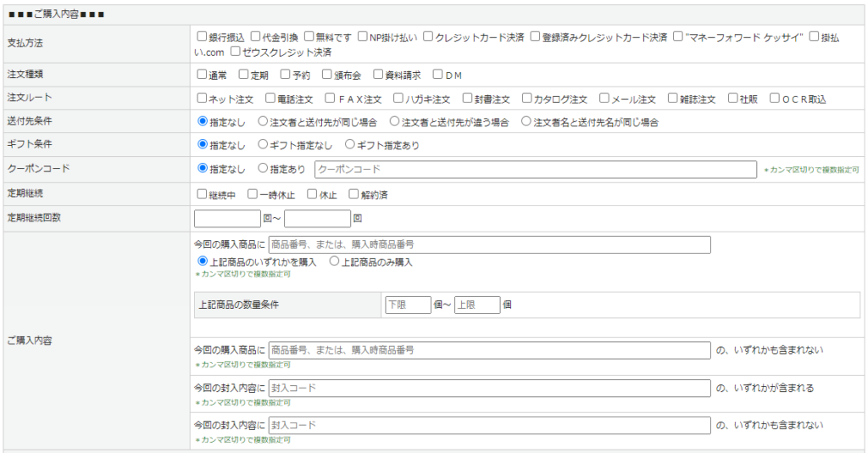Select 注文者と送付先が同じ場合 radio option
The height and width of the screenshot is (453, 868).
tap(263, 121)
